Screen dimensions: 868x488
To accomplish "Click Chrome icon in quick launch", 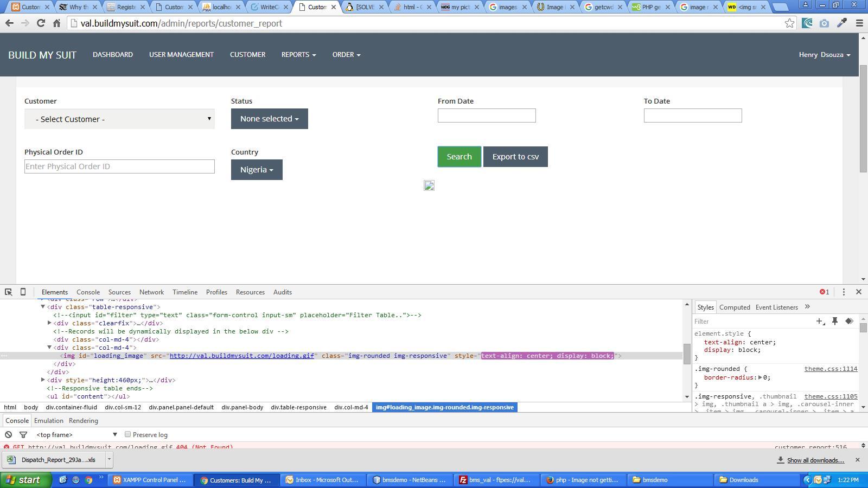I will [88, 480].
